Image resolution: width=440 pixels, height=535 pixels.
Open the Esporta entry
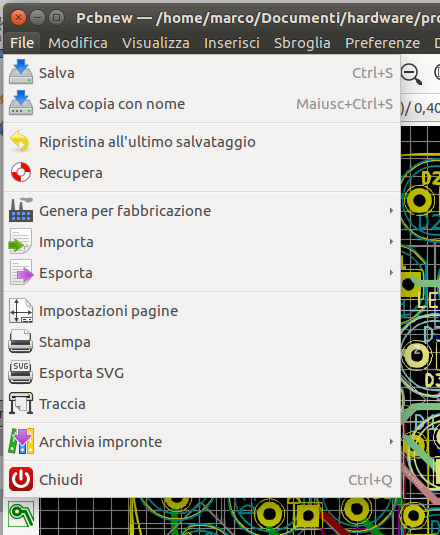coord(202,273)
